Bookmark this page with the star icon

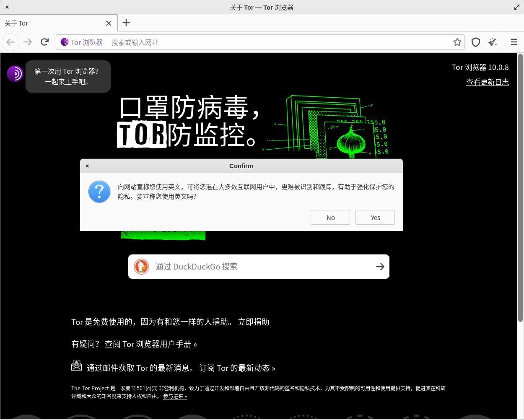point(457,42)
